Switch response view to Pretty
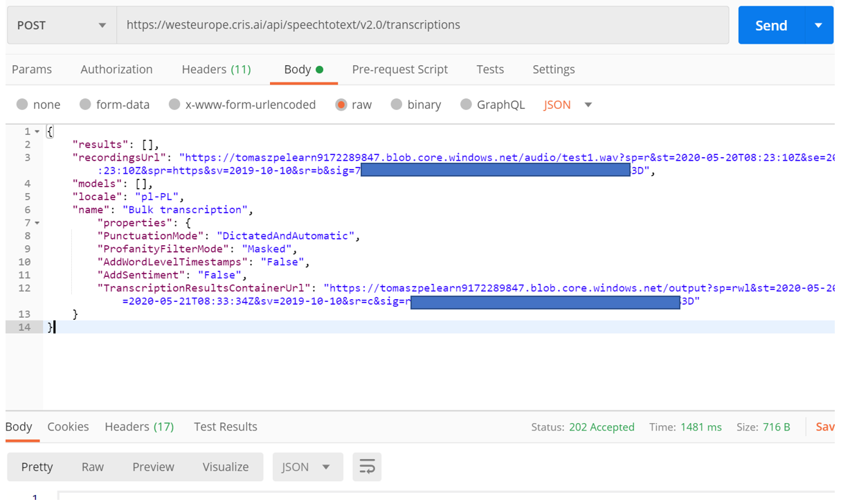The image size is (850, 504). (37, 467)
